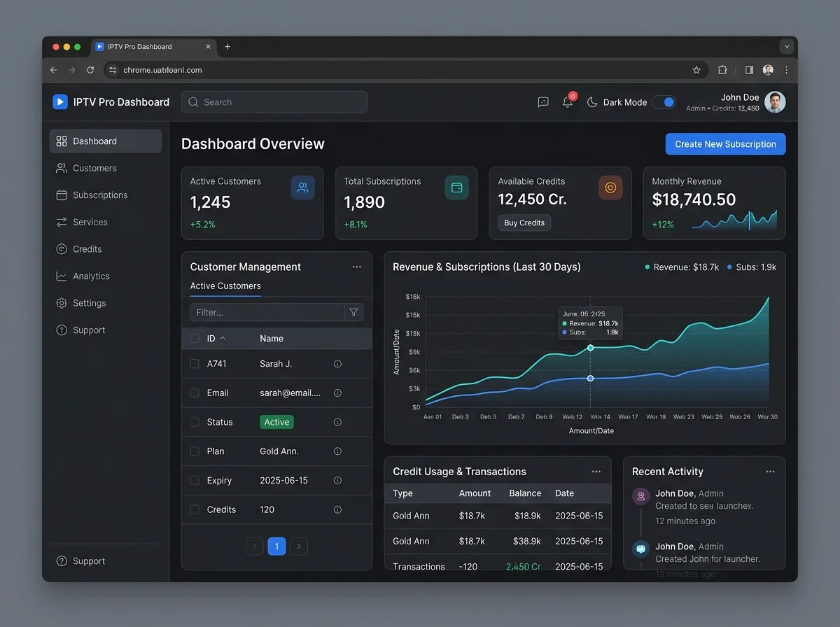840x627 pixels.
Task: Check the Plan row checkbox
Action: click(x=195, y=451)
